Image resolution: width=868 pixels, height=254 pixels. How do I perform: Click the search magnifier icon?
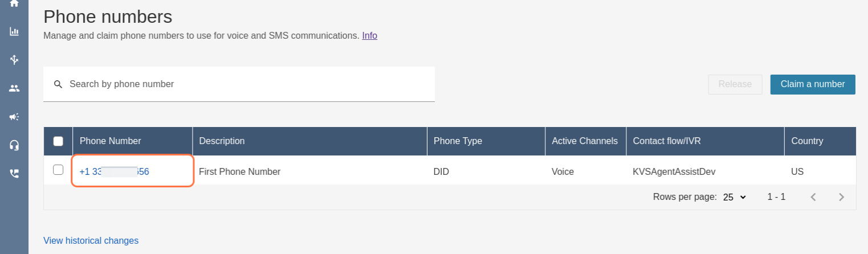(58, 84)
